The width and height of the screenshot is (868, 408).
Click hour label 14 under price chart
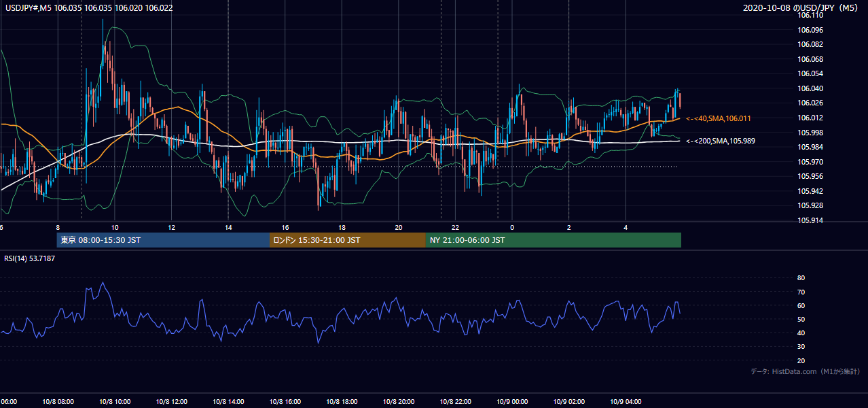click(228, 227)
